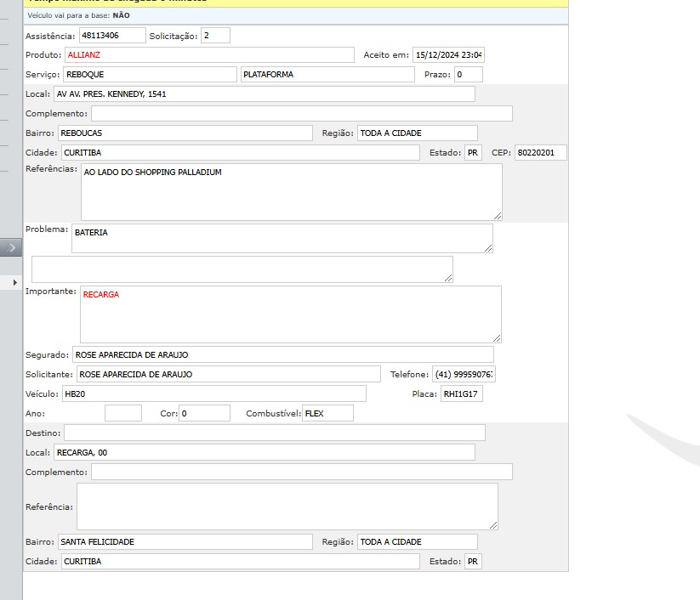This screenshot has height=600, width=700.
Task: Click the Aceito em date field
Action: (448, 55)
